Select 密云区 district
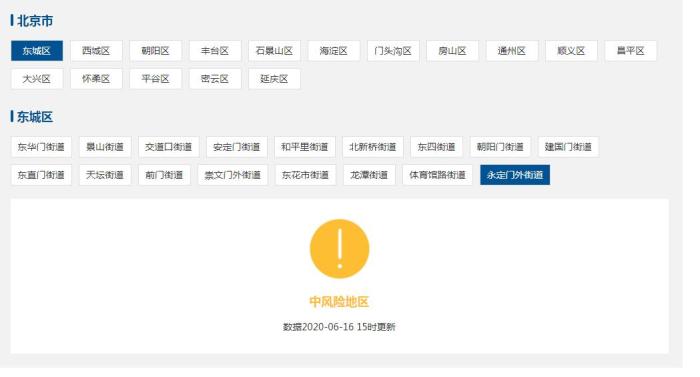 [x=215, y=79]
